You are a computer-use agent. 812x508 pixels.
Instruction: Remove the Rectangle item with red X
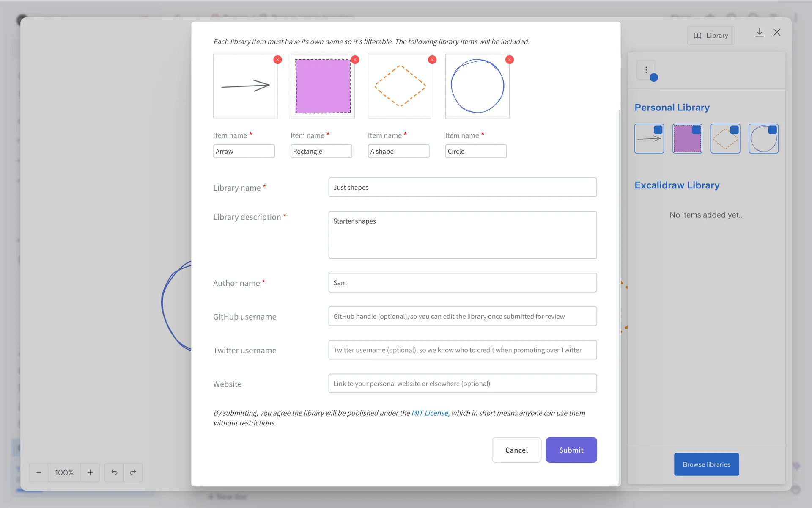coord(355,60)
